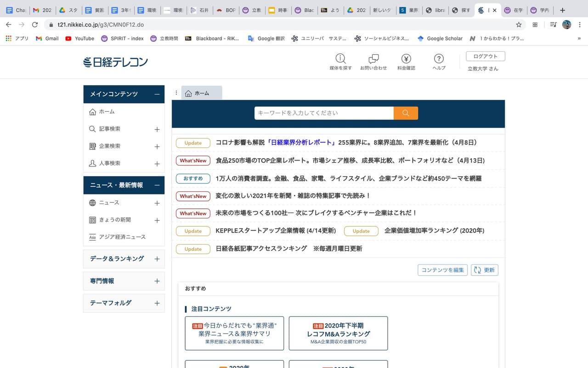
Task: Expand 記事検索 submenu
Action: click(x=157, y=129)
